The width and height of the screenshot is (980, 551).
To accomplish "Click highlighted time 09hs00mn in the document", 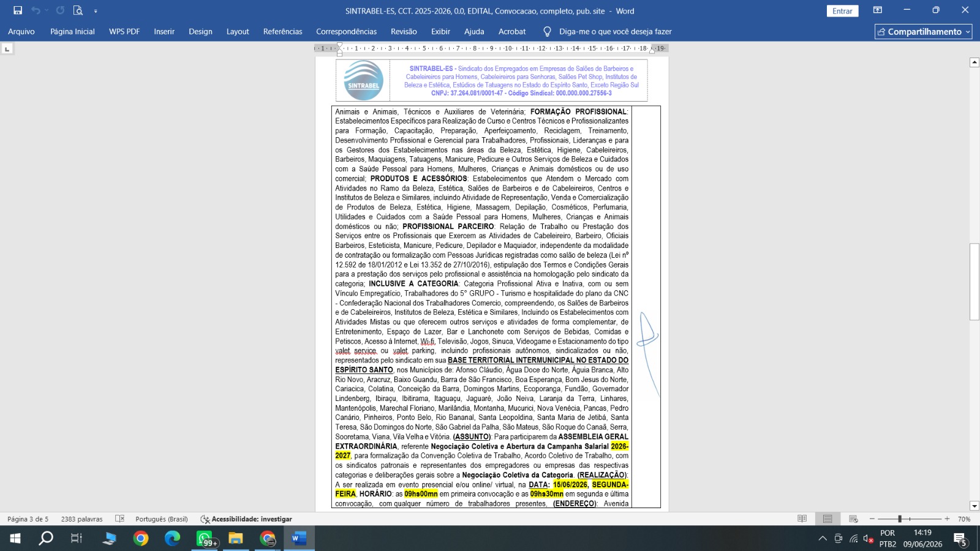I will pyautogui.click(x=421, y=494).
